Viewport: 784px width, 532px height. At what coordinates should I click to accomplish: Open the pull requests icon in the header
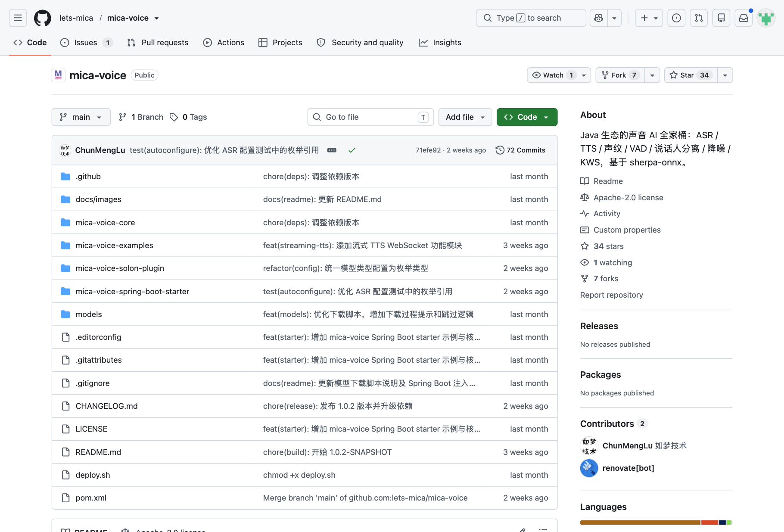699,18
